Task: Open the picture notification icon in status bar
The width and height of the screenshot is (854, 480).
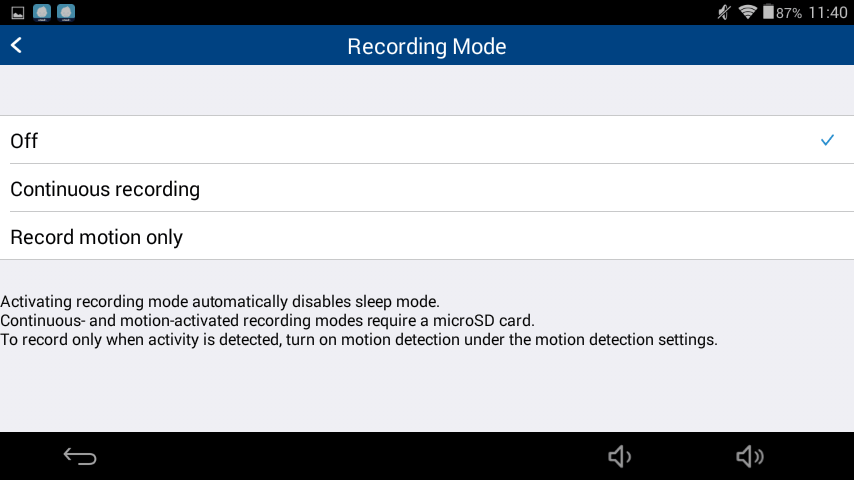Action: 18,13
